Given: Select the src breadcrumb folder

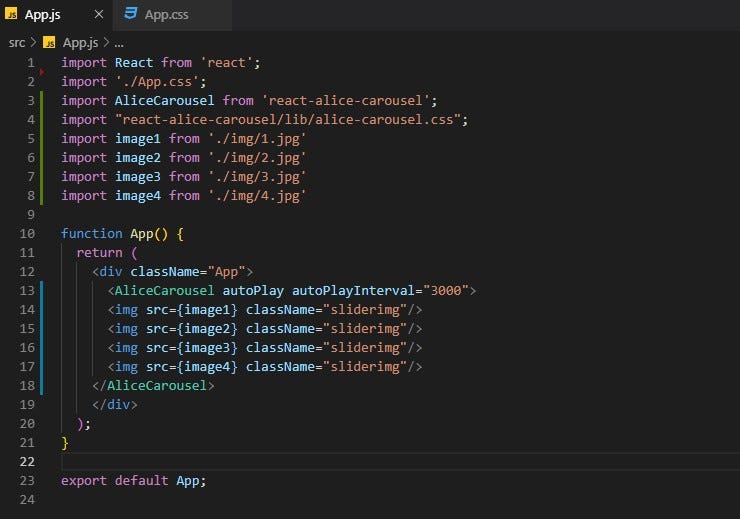Looking at the screenshot, I should click(x=17, y=43).
